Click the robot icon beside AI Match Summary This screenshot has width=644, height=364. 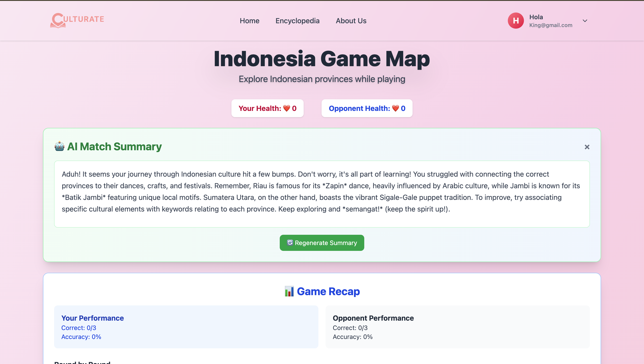(59, 146)
